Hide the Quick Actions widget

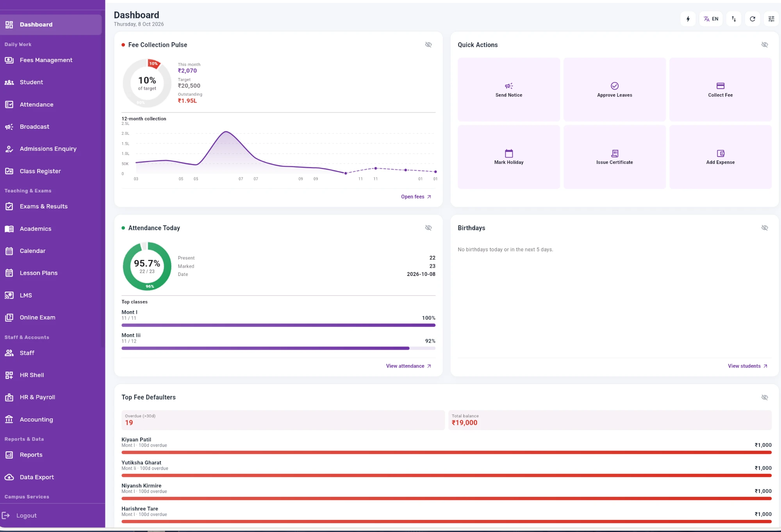coord(765,44)
